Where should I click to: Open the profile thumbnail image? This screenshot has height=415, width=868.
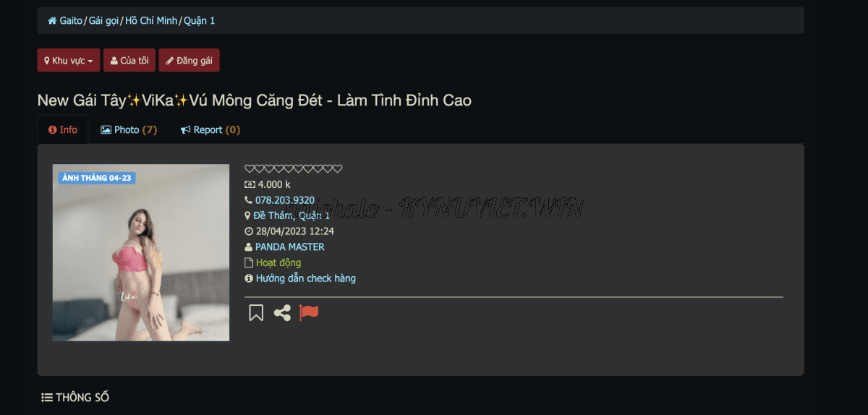(141, 253)
